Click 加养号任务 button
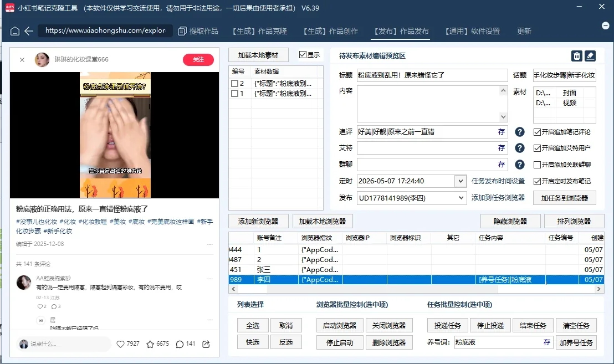 576,342
